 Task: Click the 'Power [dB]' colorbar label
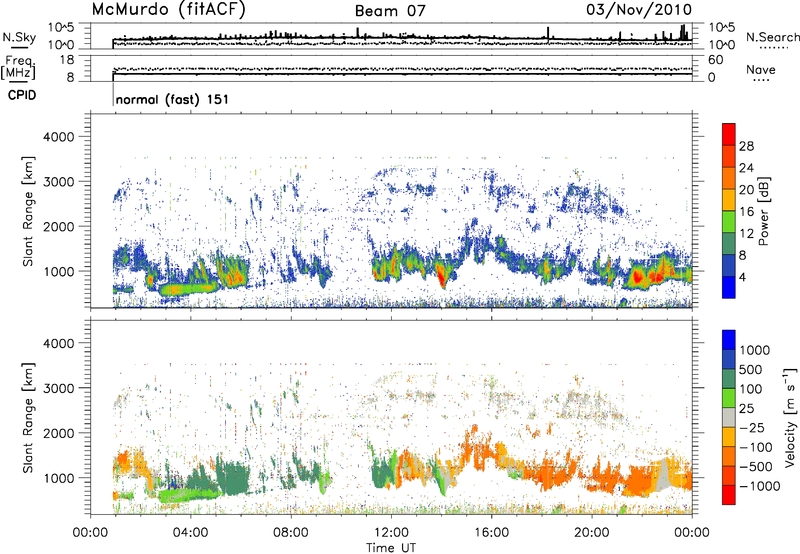tap(764, 211)
